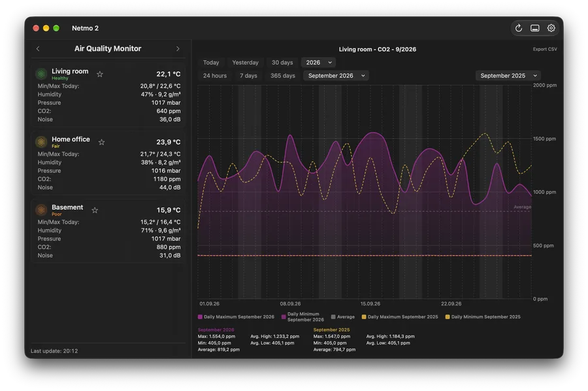Favorite the Home office module star
Screen dimensions: 588x391
point(101,143)
